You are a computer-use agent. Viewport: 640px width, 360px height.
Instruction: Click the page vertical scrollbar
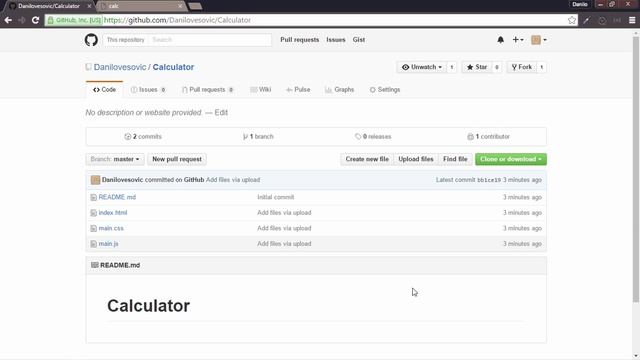point(636,169)
